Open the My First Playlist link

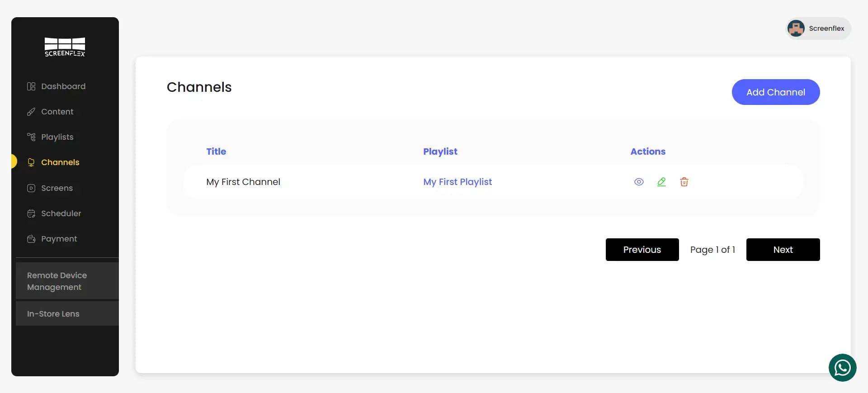point(458,182)
